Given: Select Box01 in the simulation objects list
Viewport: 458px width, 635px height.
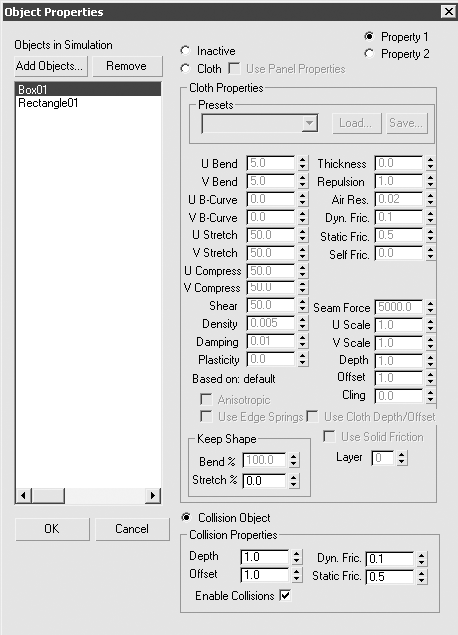Looking at the screenshot, I should pyautogui.click(x=88, y=89).
